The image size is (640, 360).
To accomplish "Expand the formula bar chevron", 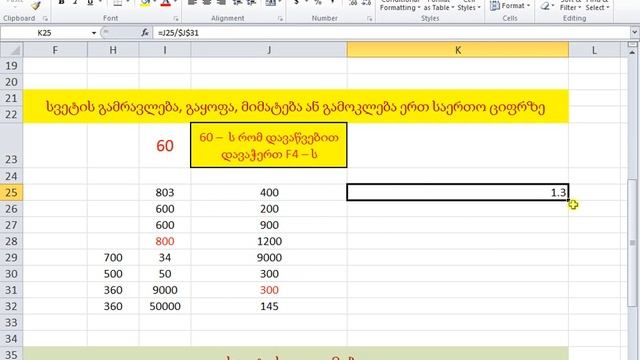I will [634, 32].
